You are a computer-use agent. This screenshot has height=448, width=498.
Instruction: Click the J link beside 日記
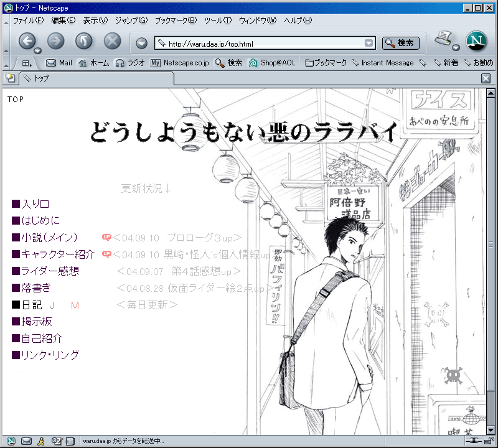[x=52, y=306]
